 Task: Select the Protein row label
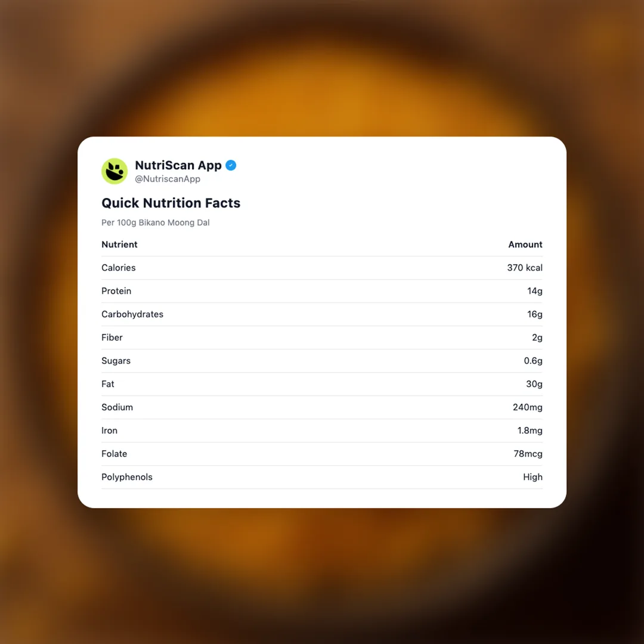point(116,291)
